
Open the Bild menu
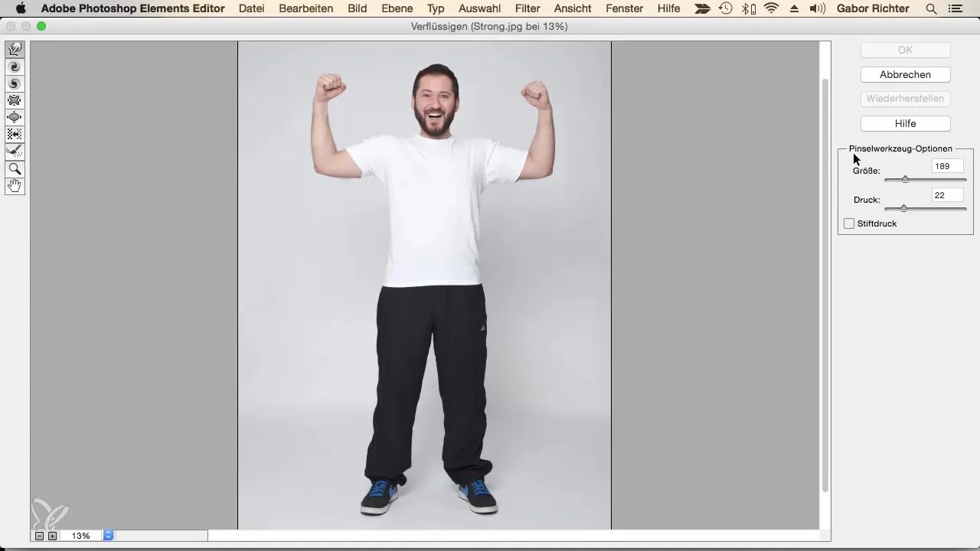(357, 8)
